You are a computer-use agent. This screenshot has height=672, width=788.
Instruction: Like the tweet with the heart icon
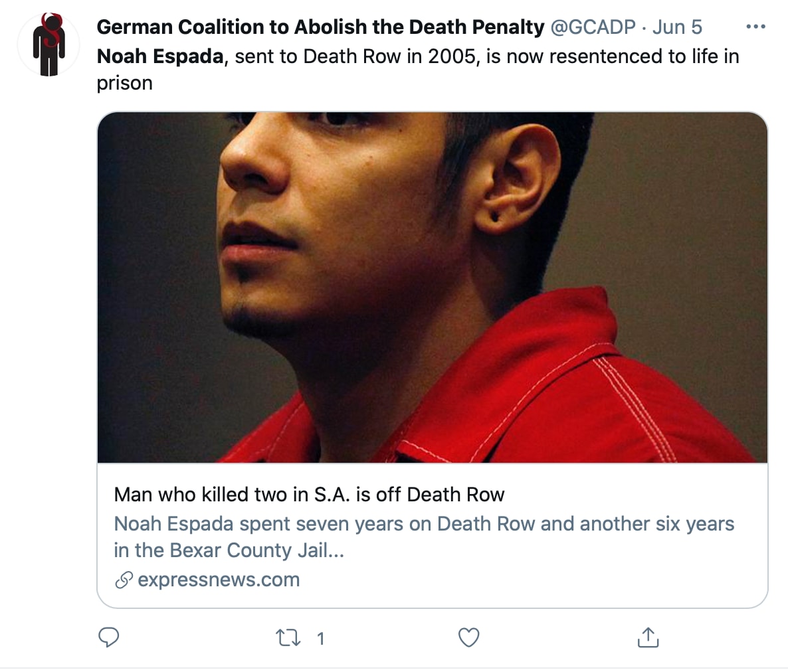[468, 637]
